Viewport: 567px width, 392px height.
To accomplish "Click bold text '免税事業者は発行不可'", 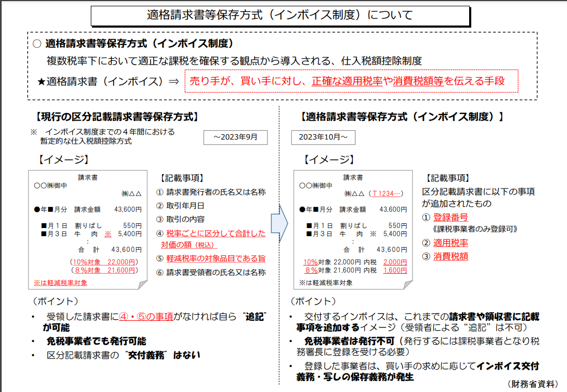I will [x=350, y=341].
